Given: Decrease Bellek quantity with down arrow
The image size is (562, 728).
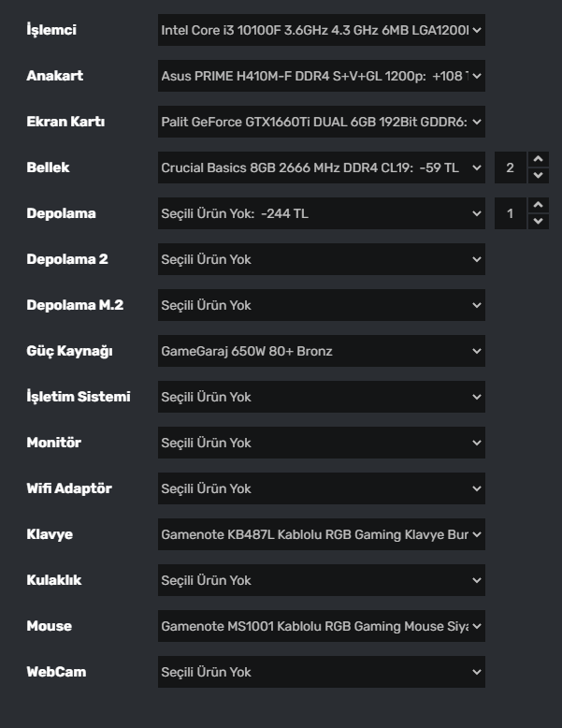Looking at the screenshot, I should (539, 176).
